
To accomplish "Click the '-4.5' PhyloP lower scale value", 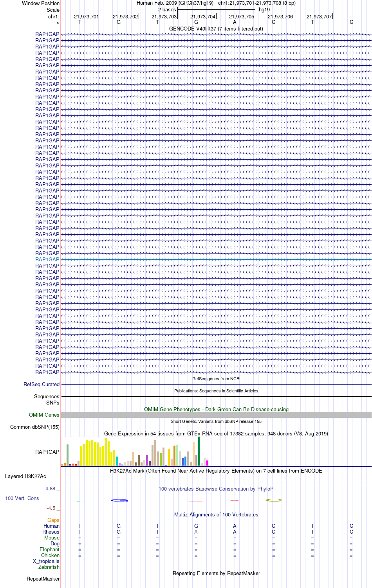I will pos(51,508).
